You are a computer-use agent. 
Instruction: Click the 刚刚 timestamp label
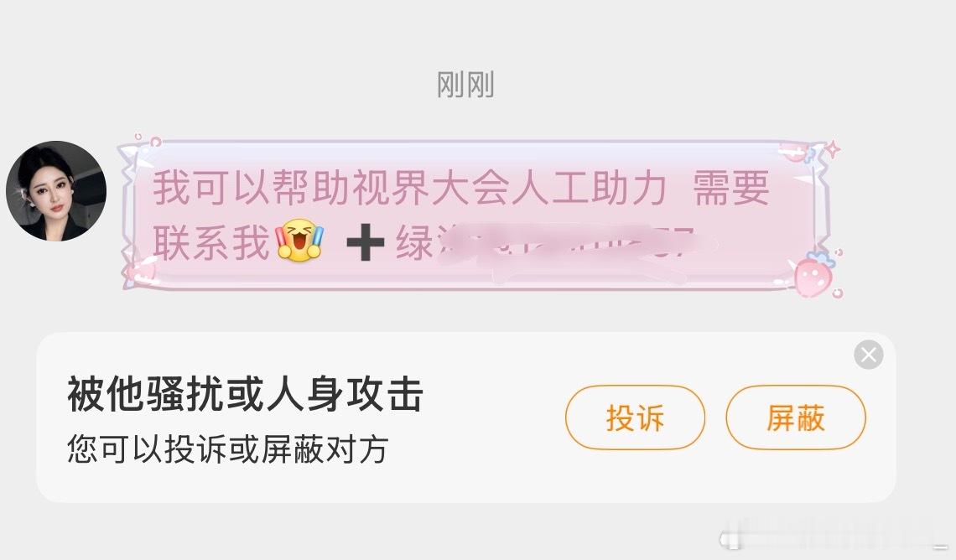point(465,85)
